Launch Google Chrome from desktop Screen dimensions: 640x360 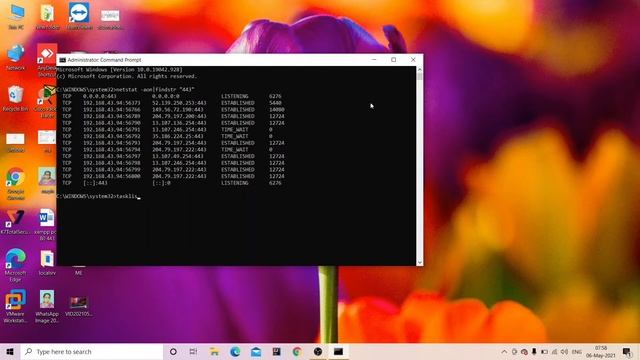pyautogui.click(x=16, y=184)
